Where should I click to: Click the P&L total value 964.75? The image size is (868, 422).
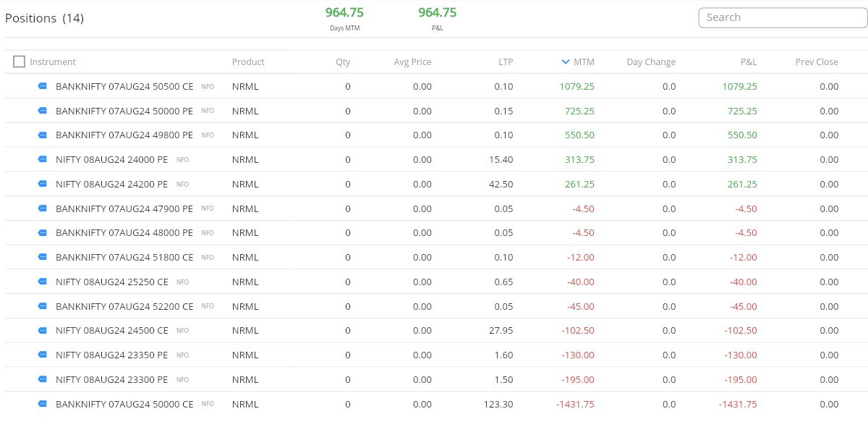pos(438,12)
